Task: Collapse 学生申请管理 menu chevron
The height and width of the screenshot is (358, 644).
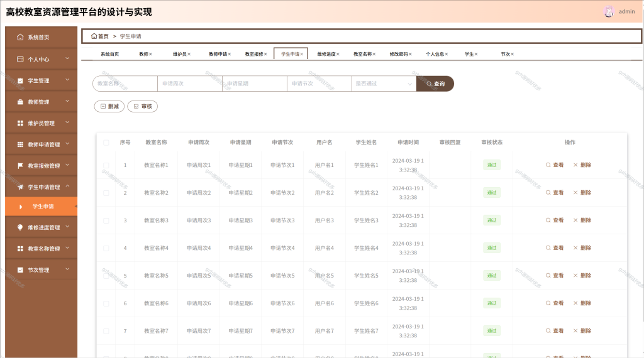Action: [x=68, y=187]
